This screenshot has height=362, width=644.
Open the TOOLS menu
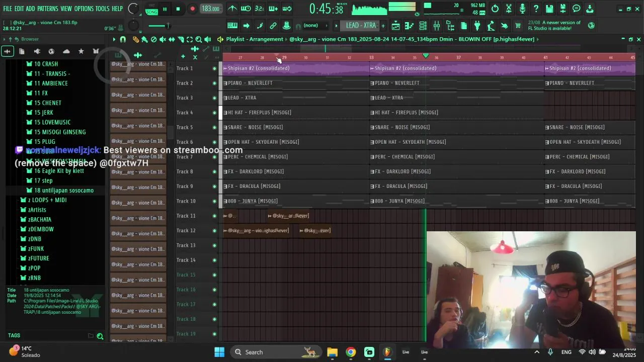coord(102,9)
